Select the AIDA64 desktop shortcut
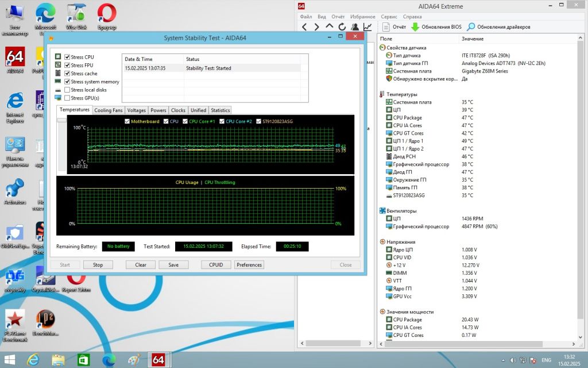Screen dimensions: 588x368 click(15, 60)
